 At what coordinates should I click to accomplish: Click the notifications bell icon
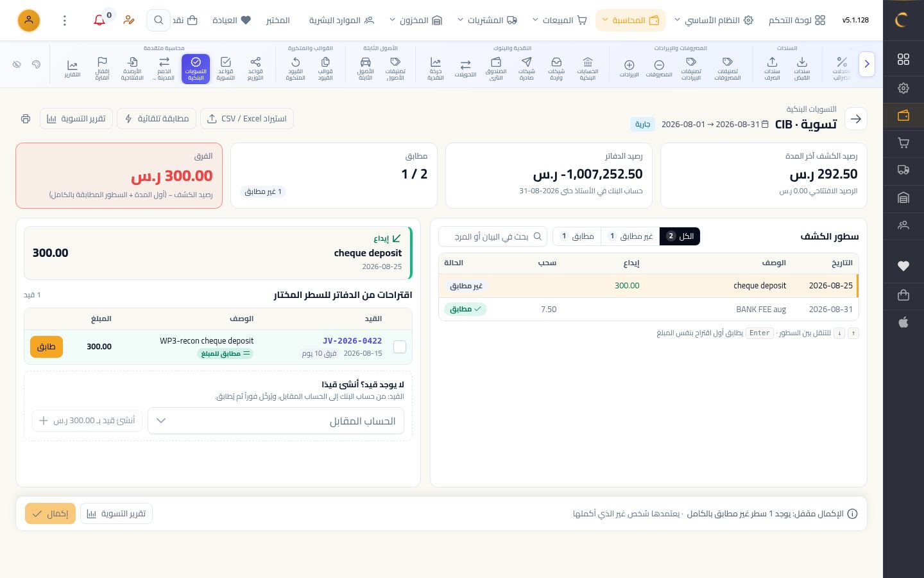pyautogui.click(x=99, y=21)
